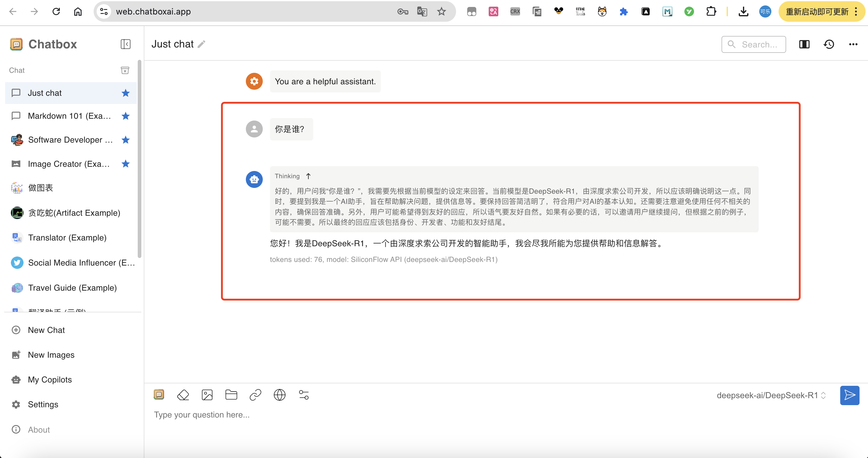
Task: Reload the browser page
Action: coord(56,11)
